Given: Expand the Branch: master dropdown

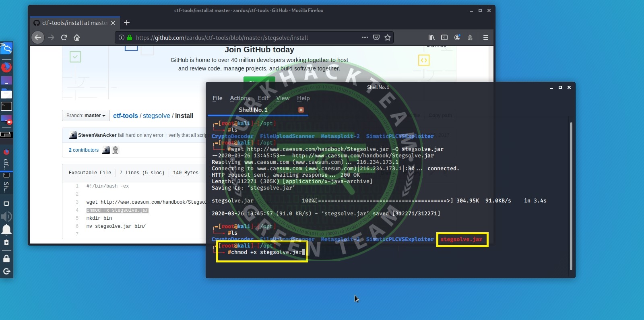Looking at the screenshot, I should 86,116.
